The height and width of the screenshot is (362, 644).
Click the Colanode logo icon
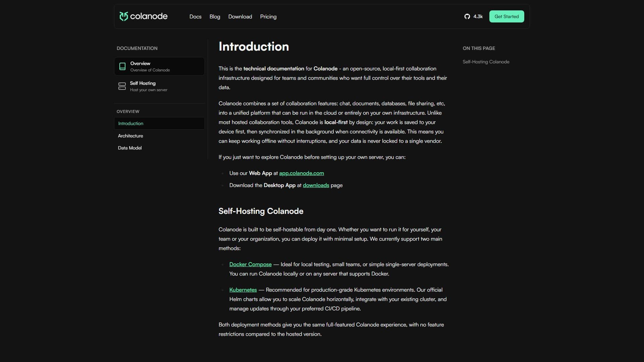pos(124,16)
